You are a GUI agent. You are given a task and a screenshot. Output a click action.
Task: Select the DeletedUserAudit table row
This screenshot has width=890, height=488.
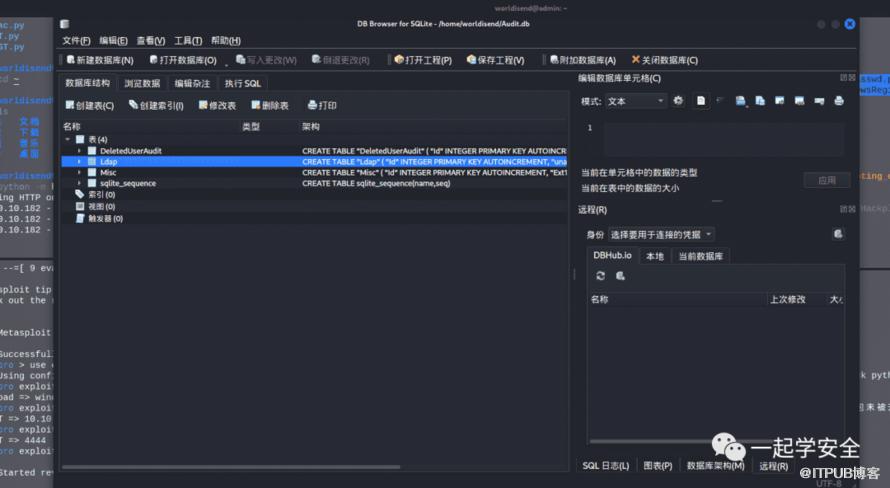point(314,151)
